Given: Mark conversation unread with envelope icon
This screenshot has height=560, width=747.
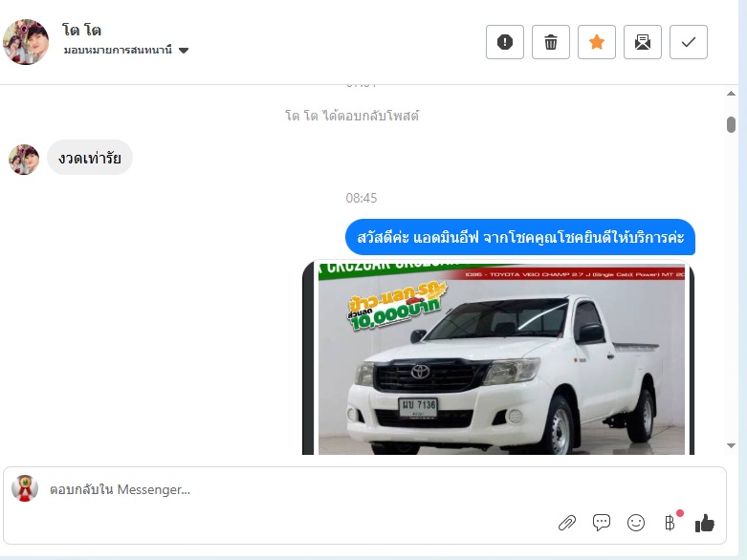Looking at the screenshot, I should [642, 42].
